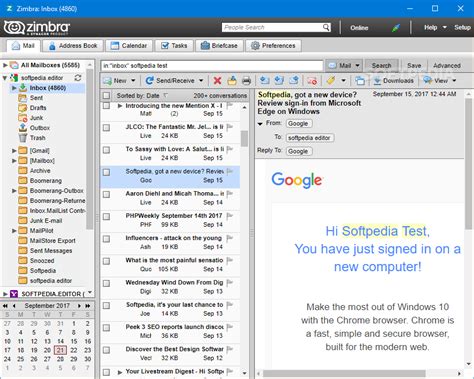Expand the MailPilot folder

pyautogui.click(x=14, y=231)
